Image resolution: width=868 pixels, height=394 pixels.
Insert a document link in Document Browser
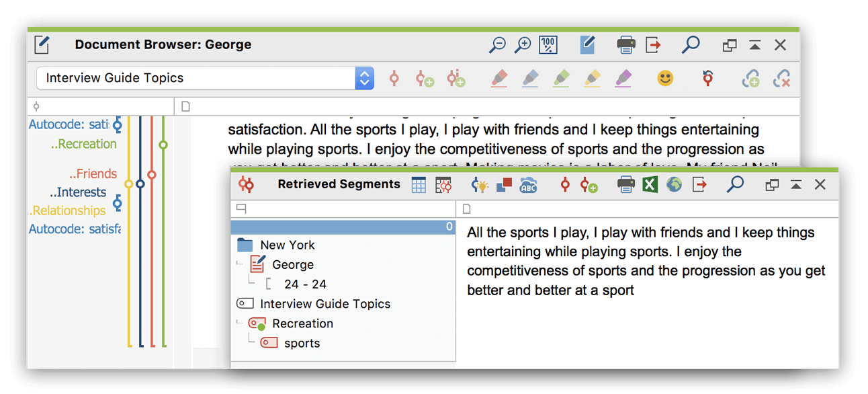pyautogui.click(x=750, y=79)
